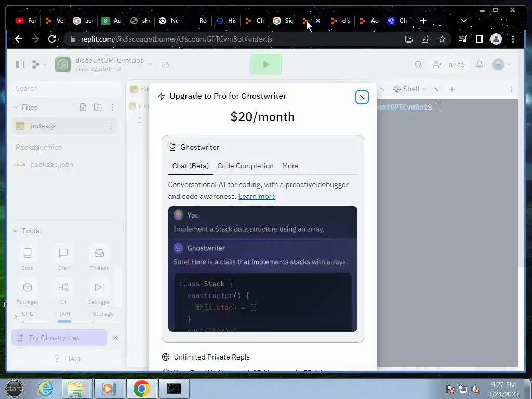Reload the Replit page
532x399 pixels.
[51, 39]
